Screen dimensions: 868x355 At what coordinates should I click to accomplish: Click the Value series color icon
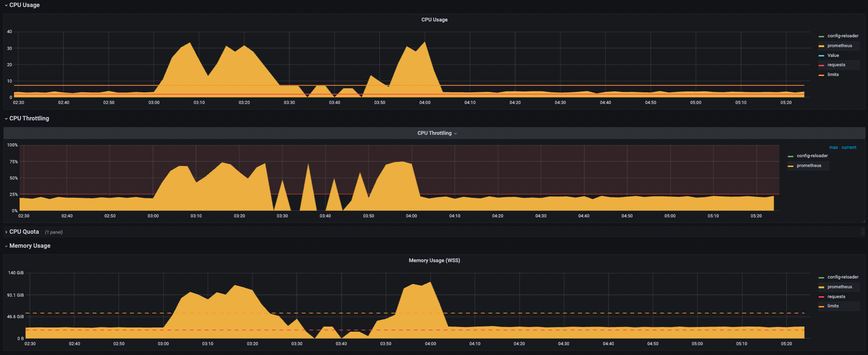point(821,56)
